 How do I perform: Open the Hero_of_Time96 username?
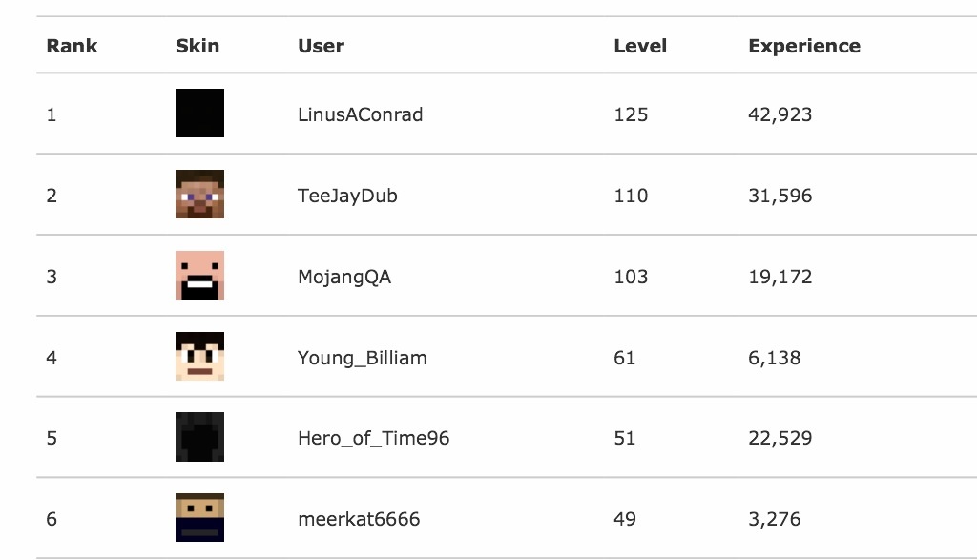[373, 439]
